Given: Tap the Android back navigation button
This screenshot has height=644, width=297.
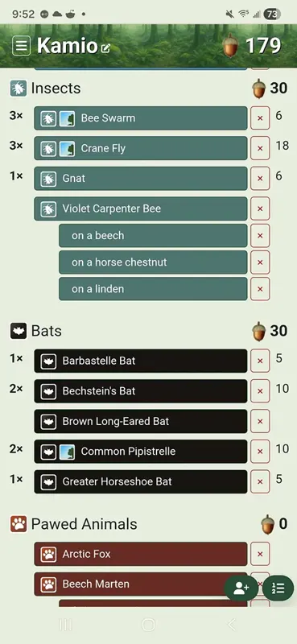Looking at the screenshot, I should click(232, 625).
